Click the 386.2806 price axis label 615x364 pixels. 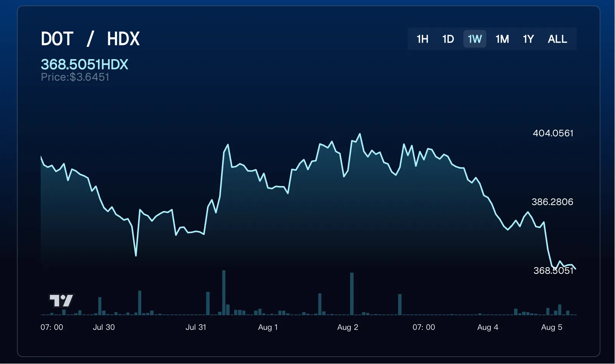(x=552, y=202)
